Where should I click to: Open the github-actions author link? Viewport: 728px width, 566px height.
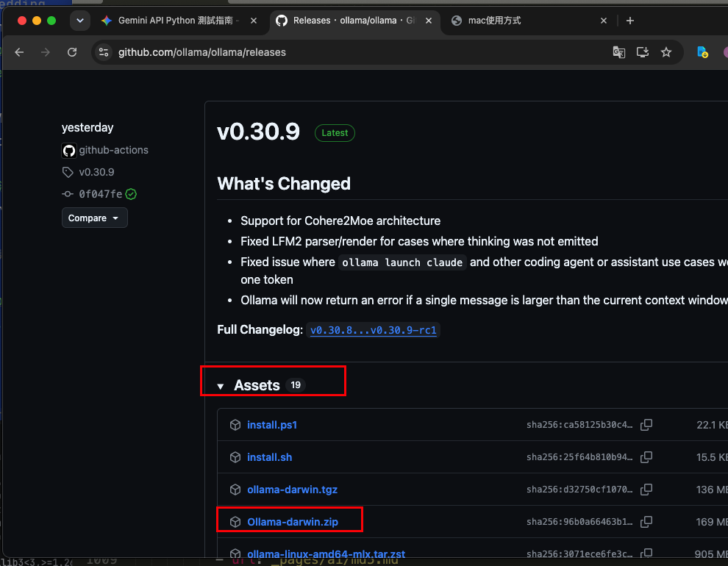point(114,150)
